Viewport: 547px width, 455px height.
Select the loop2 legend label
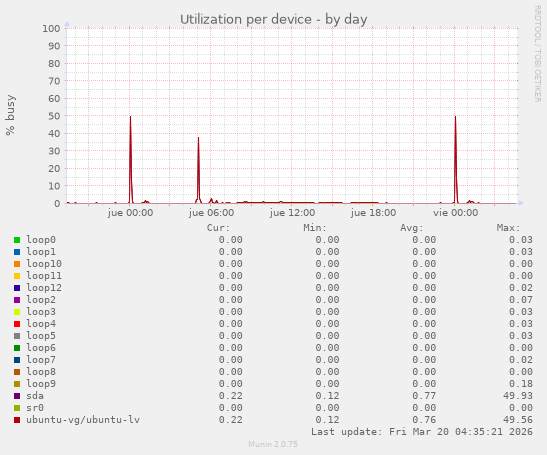pos(41,300)
